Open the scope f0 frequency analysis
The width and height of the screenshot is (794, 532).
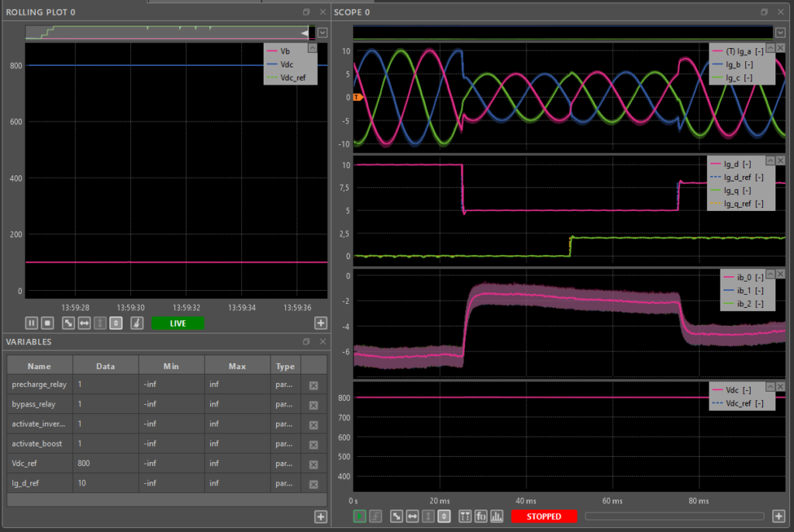tap(481, 516)
